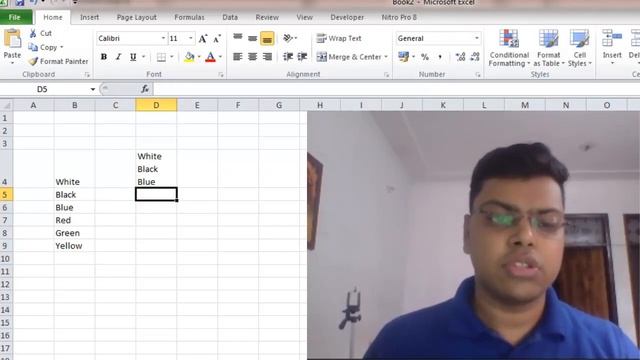Image resolution: width=640 pixels, height=360 pixels.
Task: Toggle the highlighted Bottom Align button
Action: point(267,38)
